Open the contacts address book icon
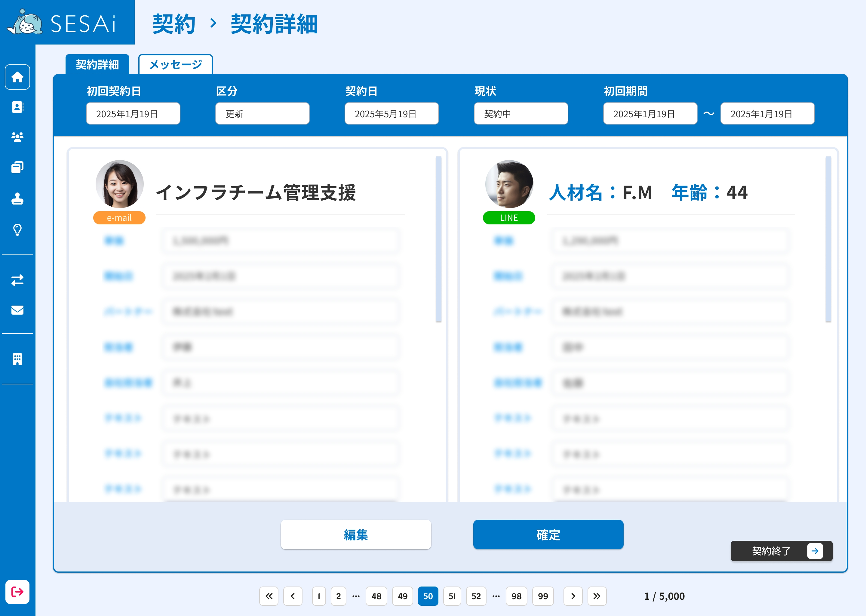The width and height of the screenshot is (866, 616). (x=17, y=107)
